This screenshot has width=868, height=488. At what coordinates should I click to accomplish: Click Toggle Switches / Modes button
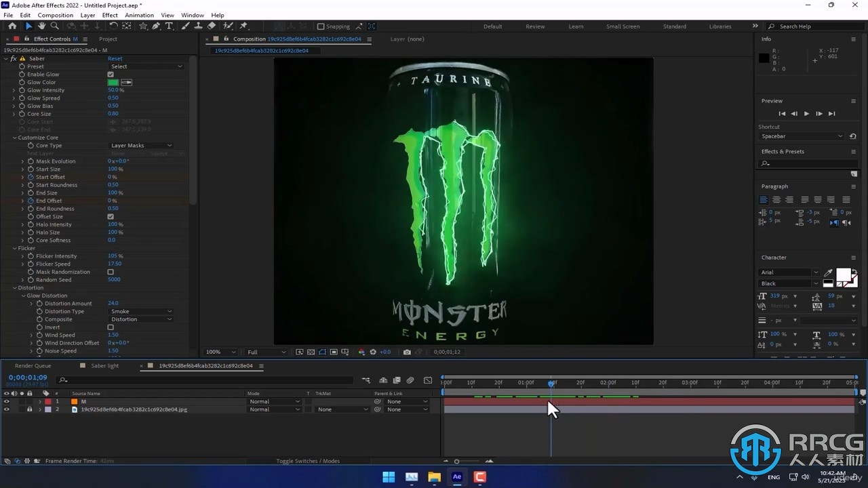308,461
